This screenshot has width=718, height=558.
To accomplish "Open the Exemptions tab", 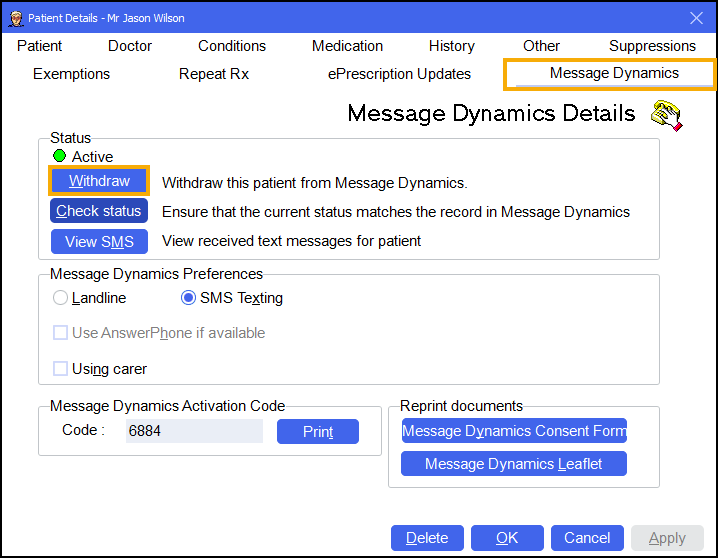I will [71, 74].
